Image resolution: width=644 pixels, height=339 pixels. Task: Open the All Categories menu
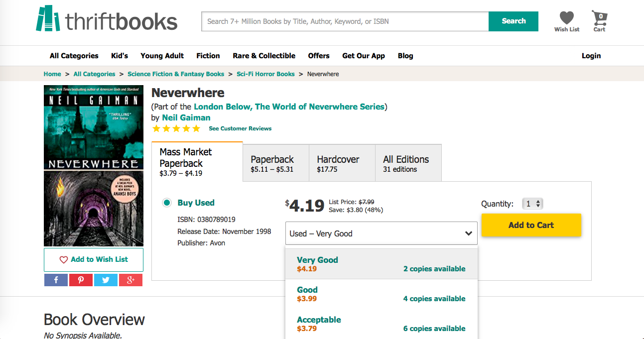click(x=74, y=56)
